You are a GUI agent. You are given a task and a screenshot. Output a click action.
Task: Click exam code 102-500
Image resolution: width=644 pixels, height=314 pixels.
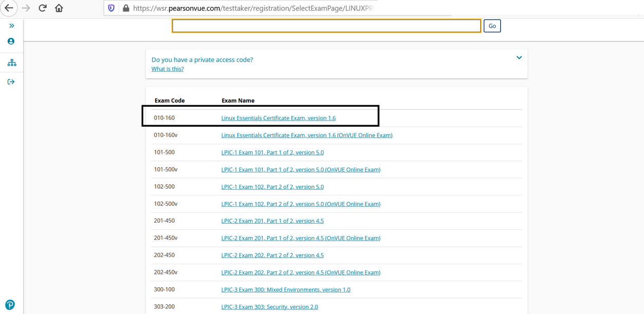click(x=164, y=187)
